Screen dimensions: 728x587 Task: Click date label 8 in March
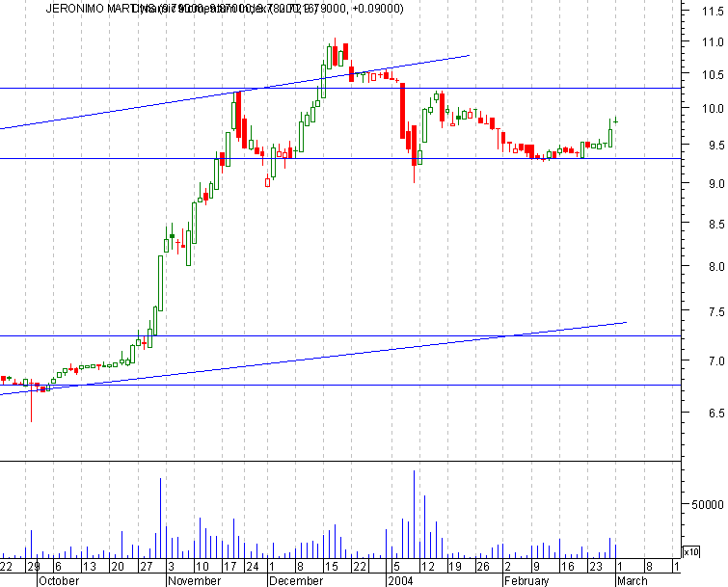(x=649, y=567)
